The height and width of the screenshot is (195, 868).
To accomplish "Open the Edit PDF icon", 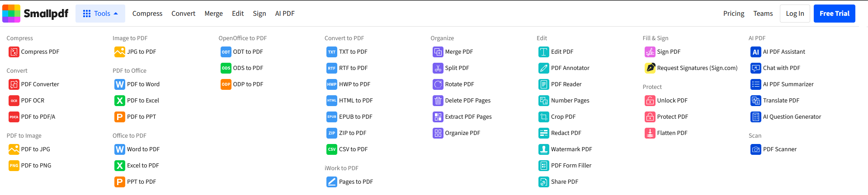I will [x=544, y=52].
